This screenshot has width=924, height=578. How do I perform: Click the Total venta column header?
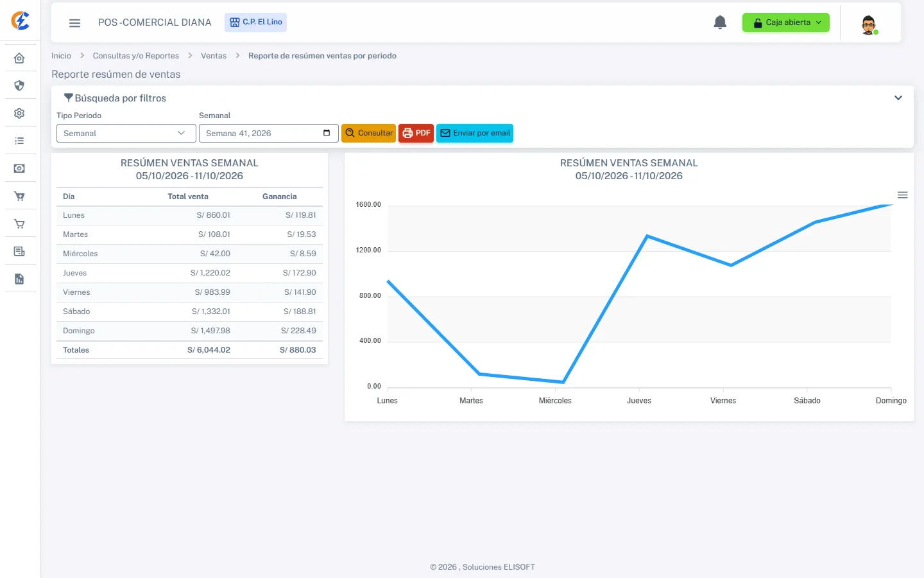(188, 197)
